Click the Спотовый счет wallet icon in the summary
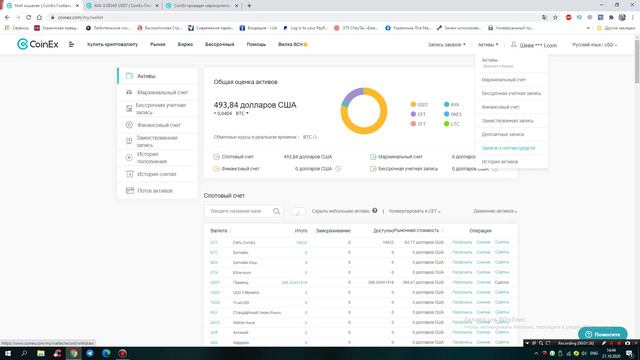 pos(216,157)
